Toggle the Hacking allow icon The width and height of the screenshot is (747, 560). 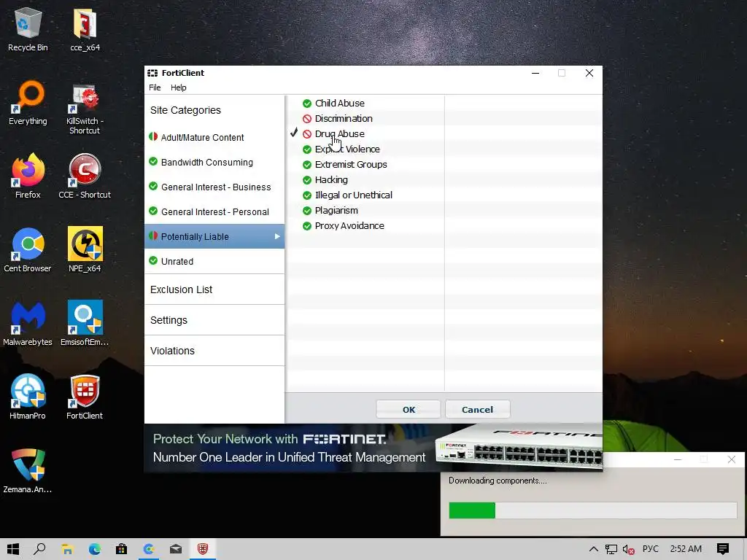coord(307,180)
